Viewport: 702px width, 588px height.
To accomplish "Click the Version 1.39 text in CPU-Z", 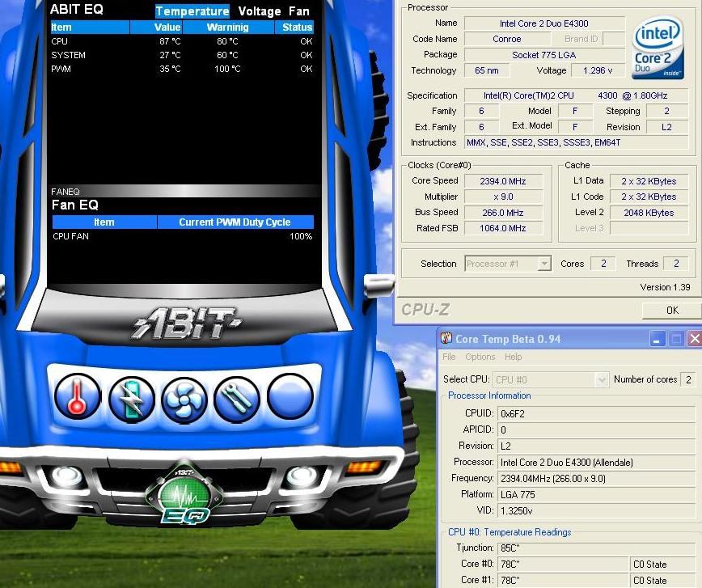I will [x=665, y=287].
